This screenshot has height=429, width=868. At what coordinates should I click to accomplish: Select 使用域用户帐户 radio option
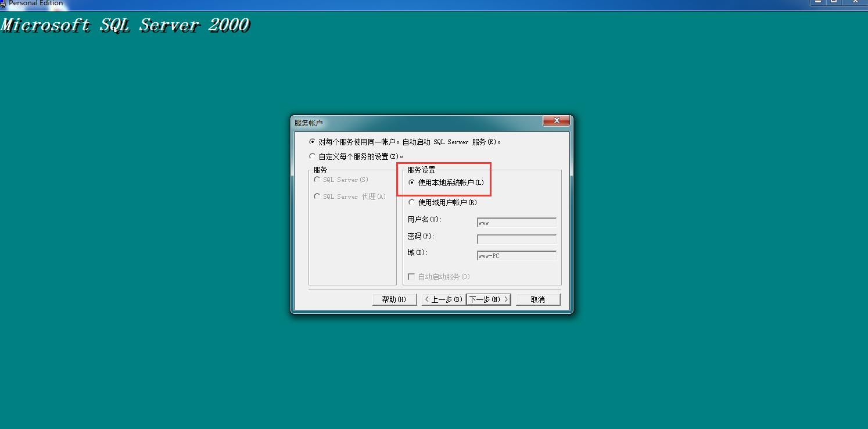pyautogui.click(x=412, y=202)
